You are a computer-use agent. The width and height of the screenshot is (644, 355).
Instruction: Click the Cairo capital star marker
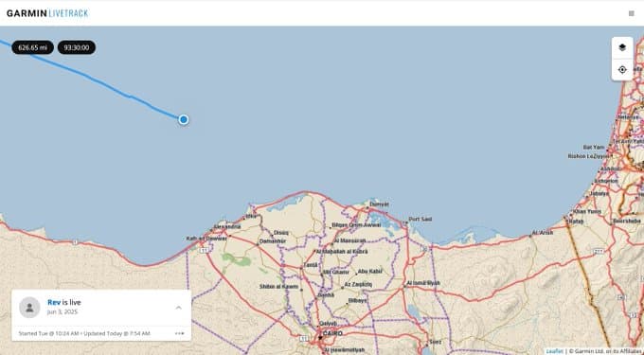[x=320, y=338]
